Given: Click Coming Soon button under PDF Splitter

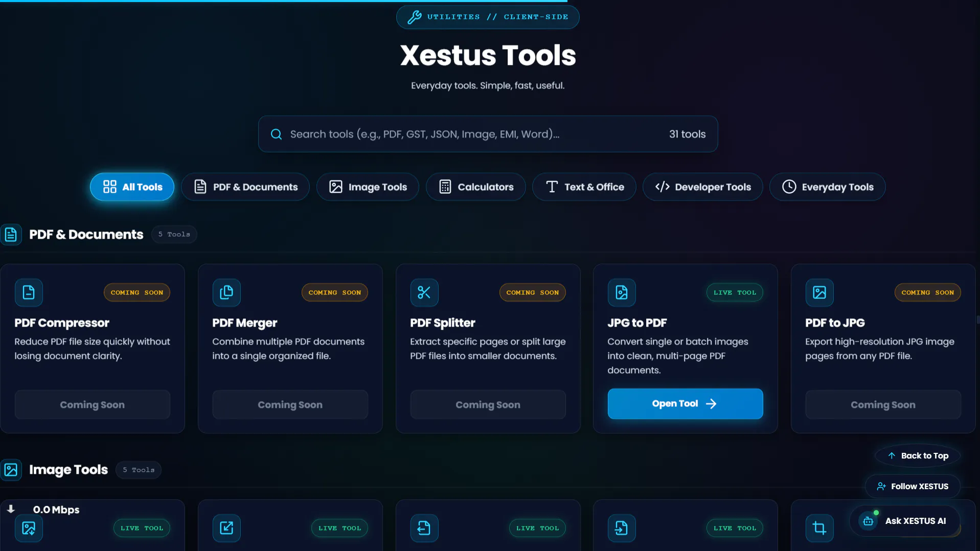Looking at the screenshot, I should (x=488, y=405).
